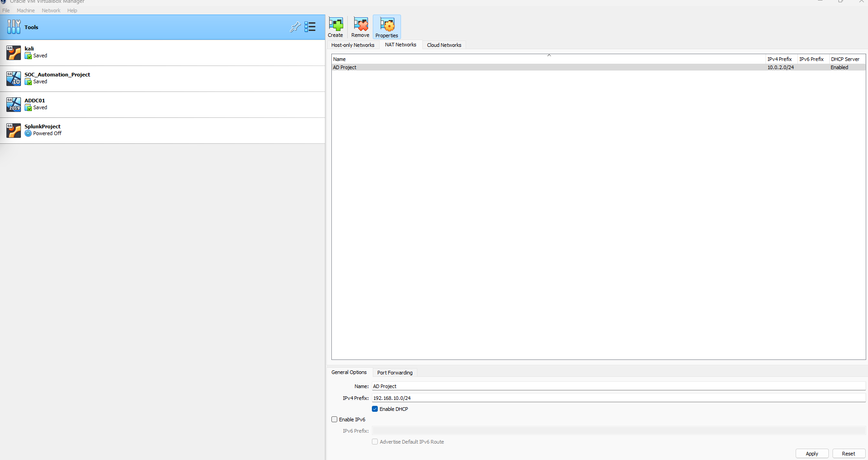Click the Name input field
The image size is (868, 460).
pyautogui.click(x=619, y=386)
